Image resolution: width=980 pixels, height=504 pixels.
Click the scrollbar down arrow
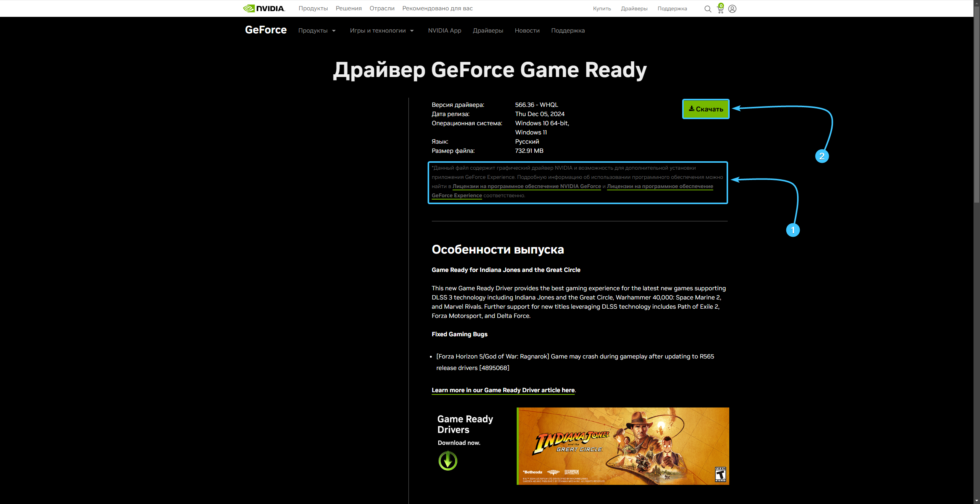point(977,501)
